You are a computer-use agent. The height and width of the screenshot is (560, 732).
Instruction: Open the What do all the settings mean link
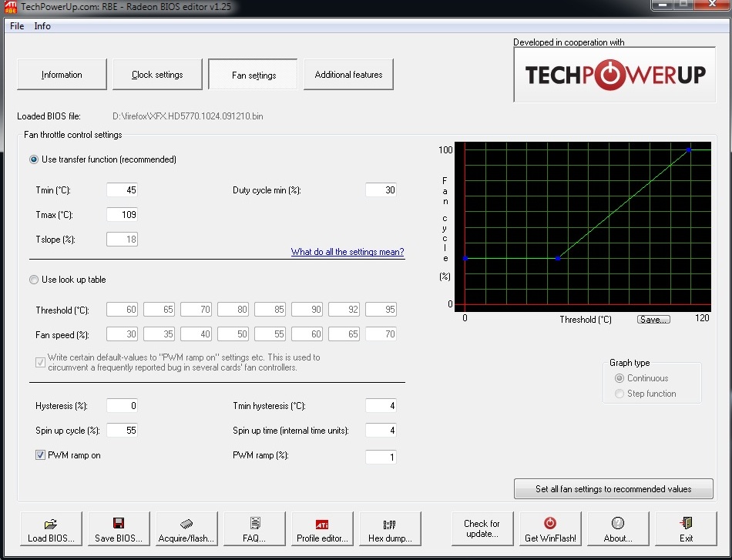click(x=348, y=252)
